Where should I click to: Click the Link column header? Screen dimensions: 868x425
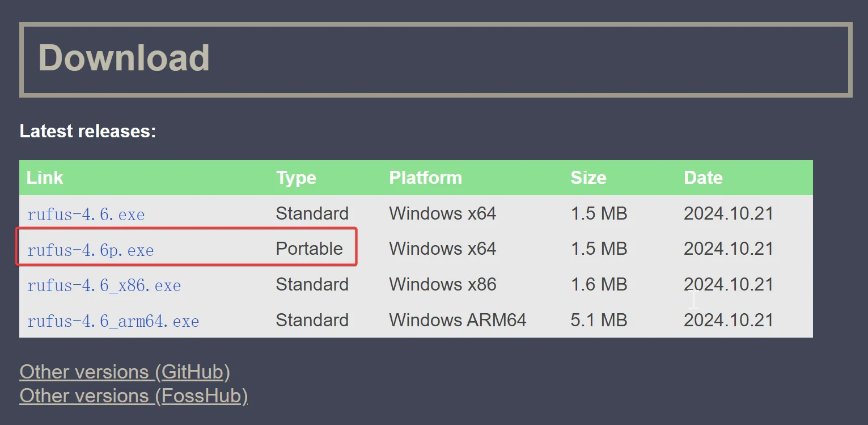tap(45, 178)
